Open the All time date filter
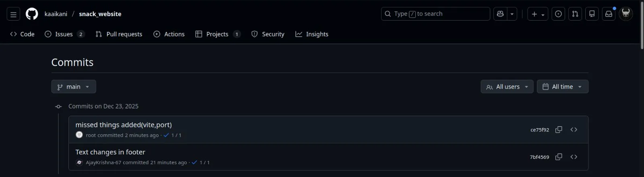This screenshot has width=644, height=177. coord(563,87)
